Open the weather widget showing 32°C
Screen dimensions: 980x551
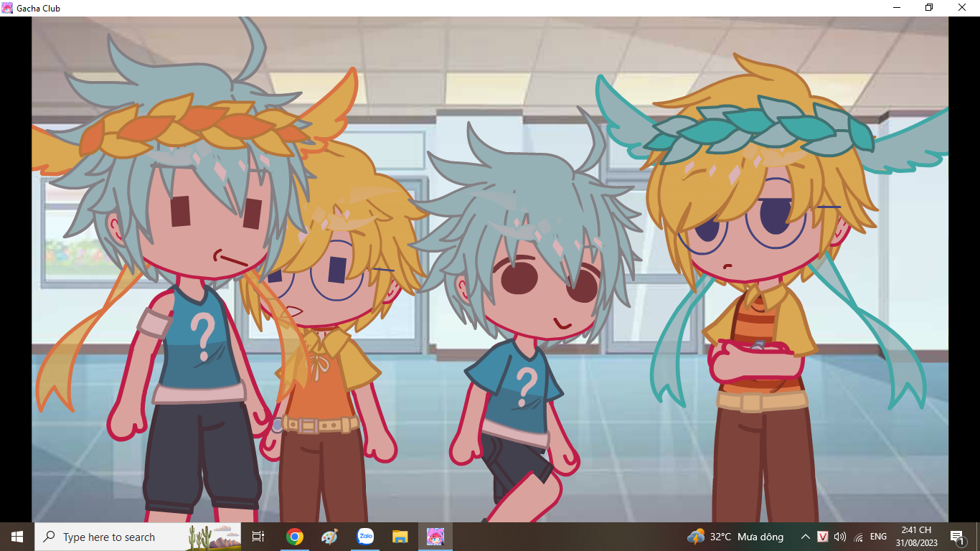point(735,537)
